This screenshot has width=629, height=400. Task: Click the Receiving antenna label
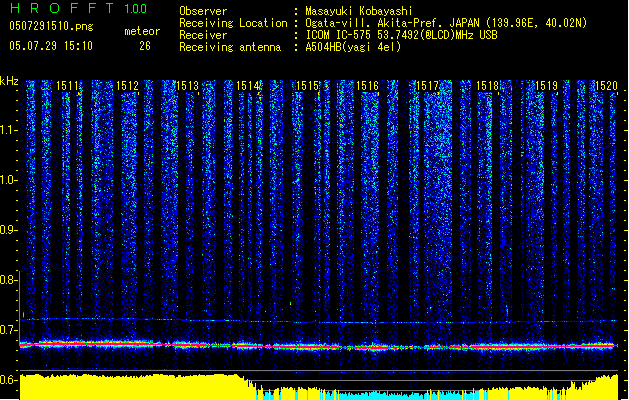[230, 47]
